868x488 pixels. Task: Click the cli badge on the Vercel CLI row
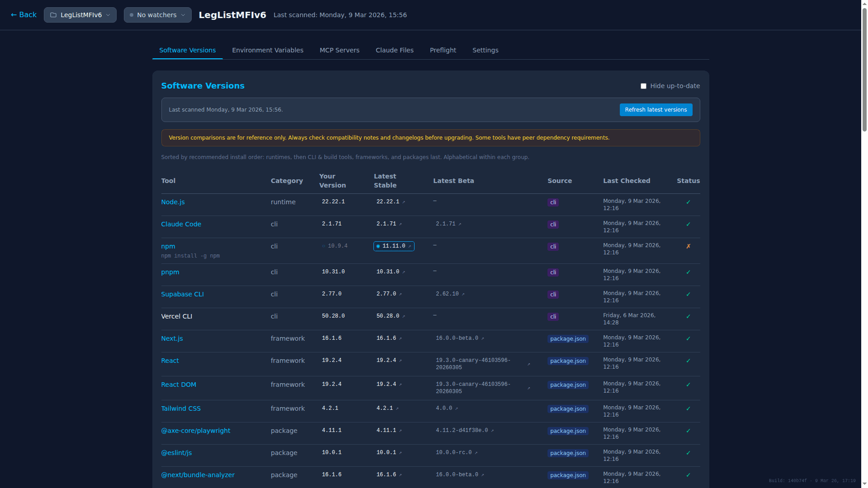pyautogui.click(x=553, y=316)
